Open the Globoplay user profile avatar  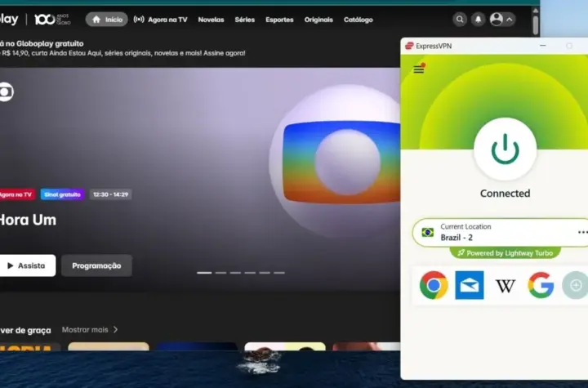(x=497, y=20)
